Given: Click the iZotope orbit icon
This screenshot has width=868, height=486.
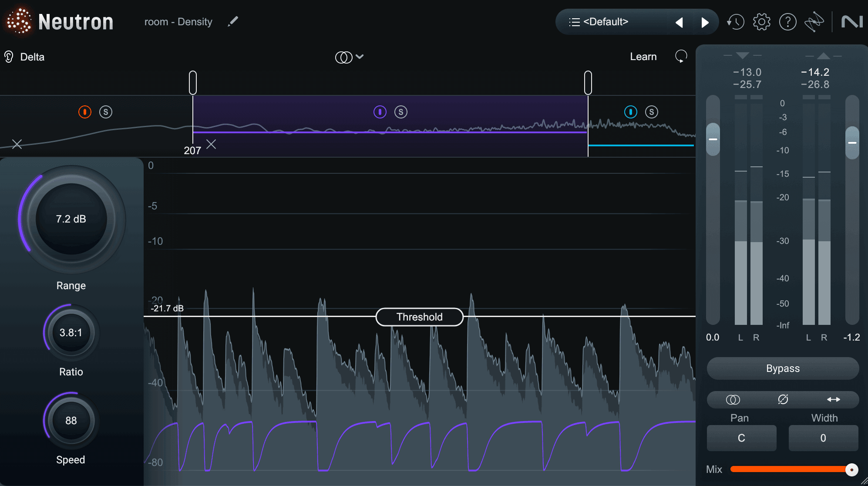Looking at the screenshot, I should (814, 22).
